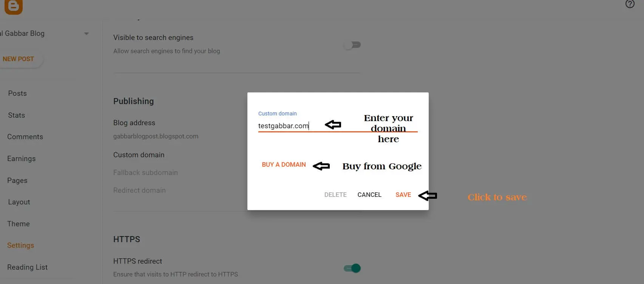Image resolution: width=644 pixels, height=284 pixels.
Task: Open the help question mark icon
Action: (x=630, y=4)
